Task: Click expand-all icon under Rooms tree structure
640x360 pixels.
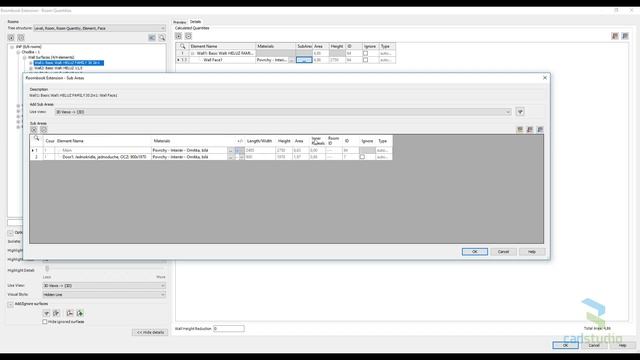Action: click(x=11, y=38)
